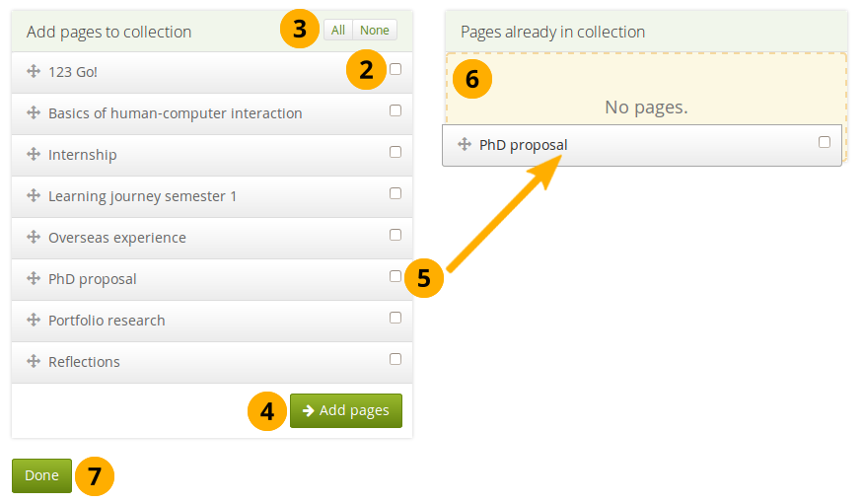Image resolution: width=862 pixels, height=504 pixels.
Task: Click the drag handle next to Reflections
Action: (33, 362)
